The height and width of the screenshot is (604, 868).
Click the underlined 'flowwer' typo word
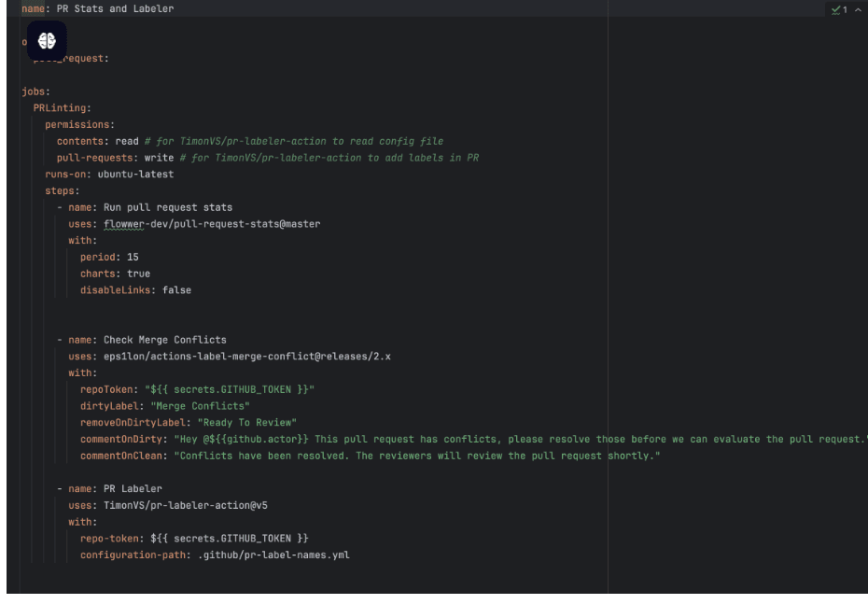(124, 224)
